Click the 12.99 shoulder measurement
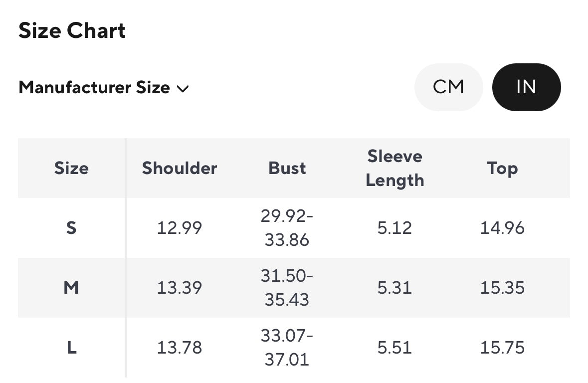Image resolution: width=588 pixels, height=383 pixels. pos(180,228)
